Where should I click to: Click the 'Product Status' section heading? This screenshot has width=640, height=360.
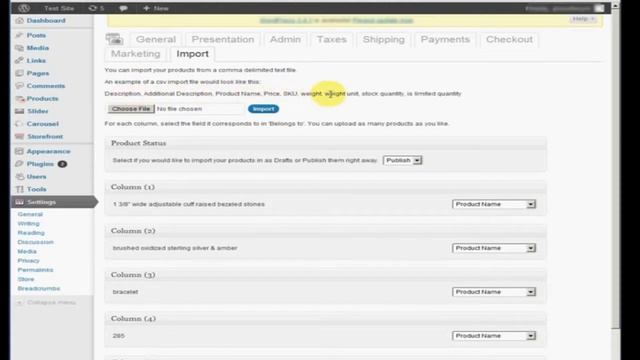(x=138, y=143)
